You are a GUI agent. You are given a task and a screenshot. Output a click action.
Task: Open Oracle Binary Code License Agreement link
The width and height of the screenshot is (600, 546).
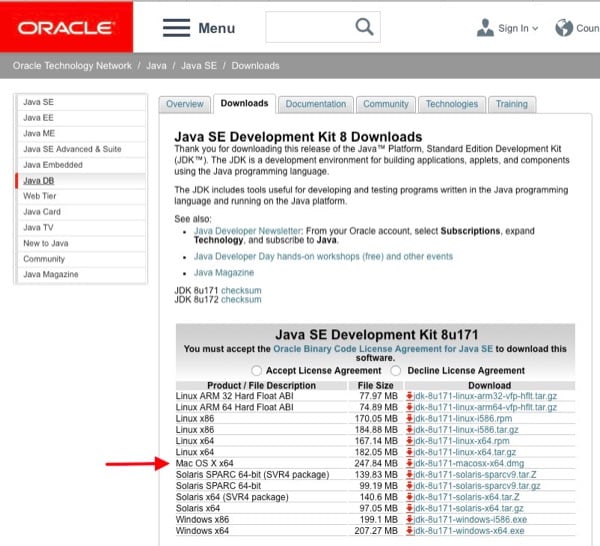pos(383,349)
